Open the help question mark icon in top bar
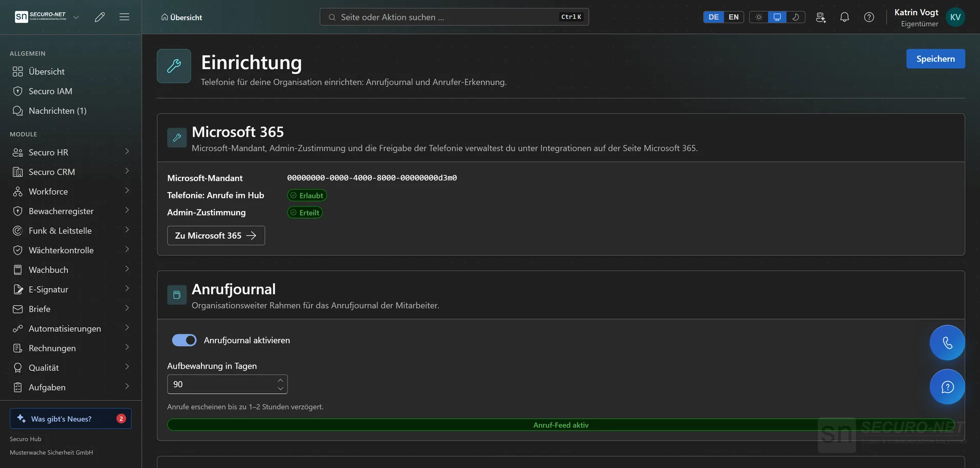This screenshot has width=980, height=468. point(869,17)
